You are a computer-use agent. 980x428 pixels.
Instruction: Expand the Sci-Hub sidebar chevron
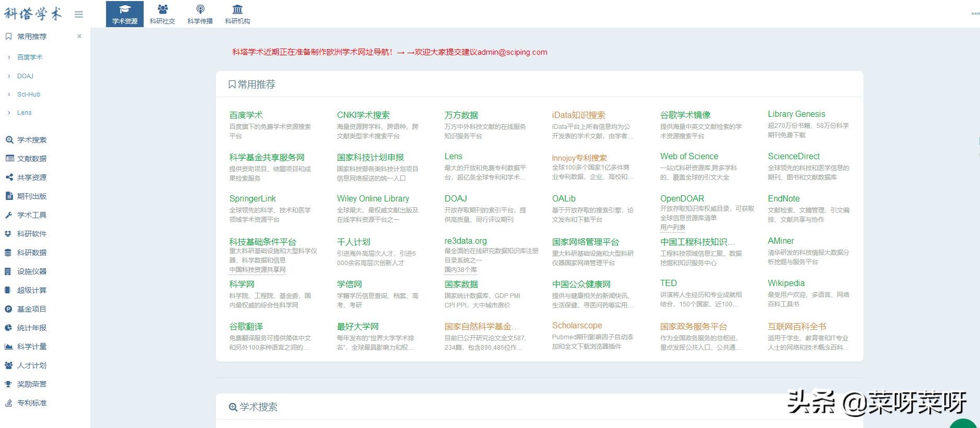(x=9, y=94)
